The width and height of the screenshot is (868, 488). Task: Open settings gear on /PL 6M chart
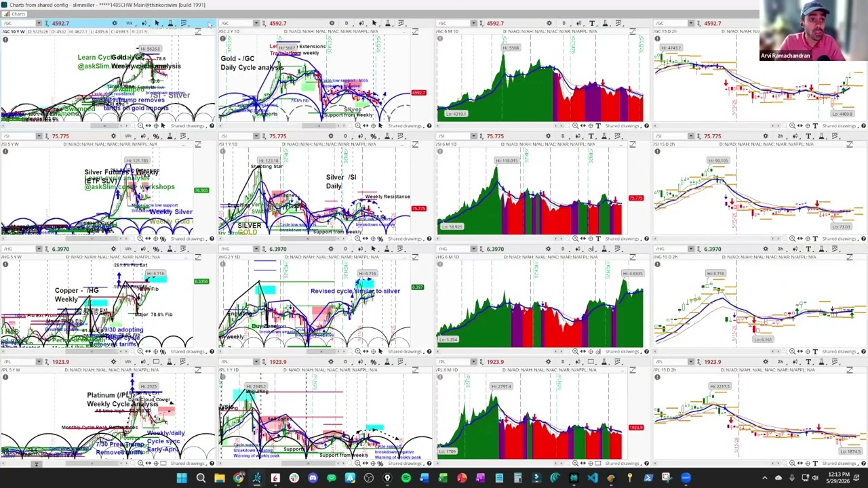click(x=548, y=362)
